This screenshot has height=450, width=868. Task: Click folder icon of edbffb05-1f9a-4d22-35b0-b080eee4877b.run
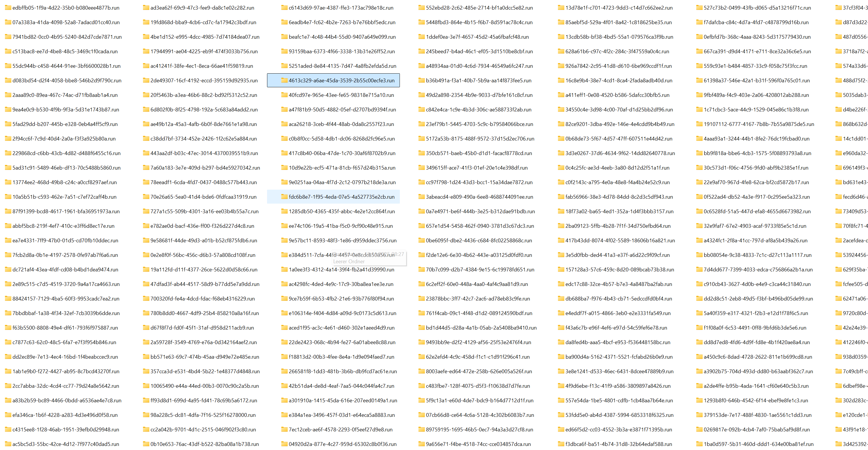pos(8,8)
